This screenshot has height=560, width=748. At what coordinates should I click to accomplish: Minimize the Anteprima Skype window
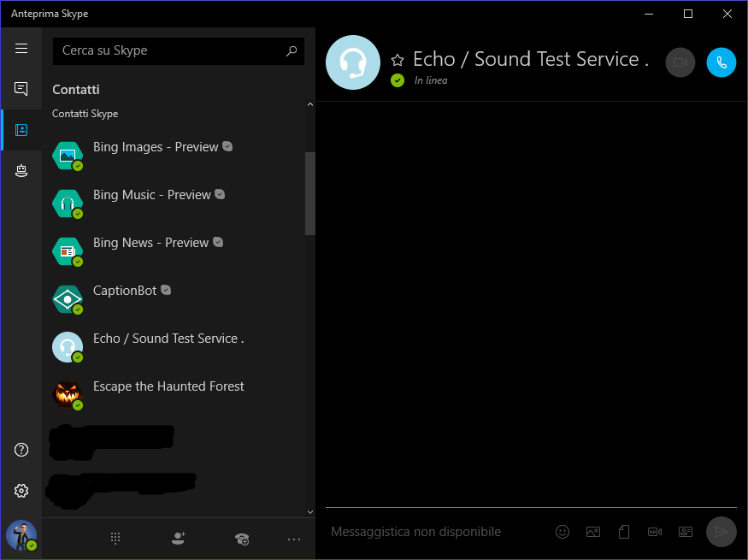649,14
